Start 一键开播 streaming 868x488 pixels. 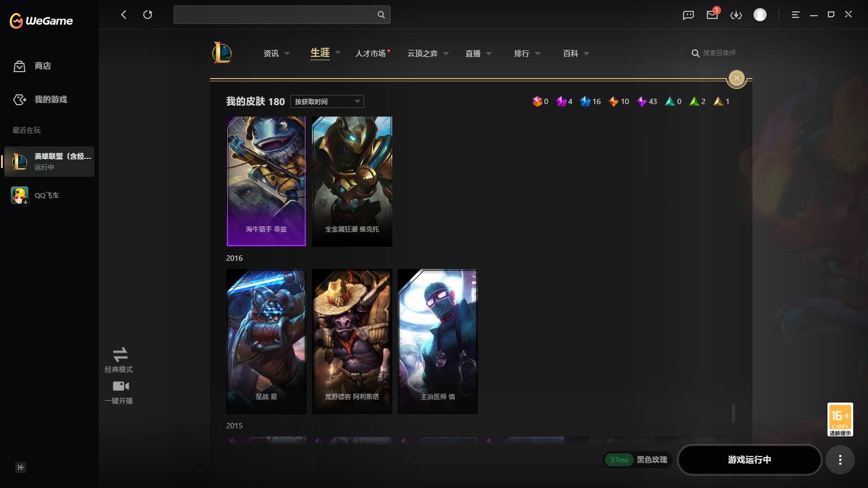click(119, 393)
